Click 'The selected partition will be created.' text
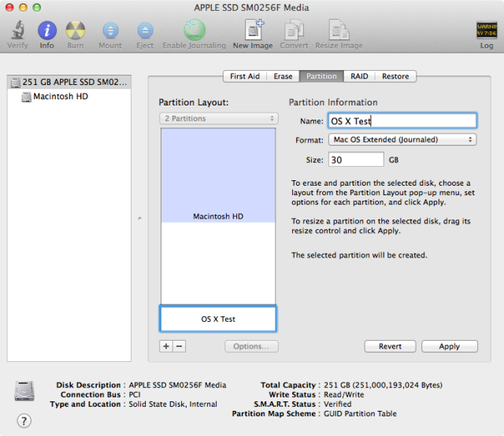This screenshot has width=504, height=436. [359, 255]
